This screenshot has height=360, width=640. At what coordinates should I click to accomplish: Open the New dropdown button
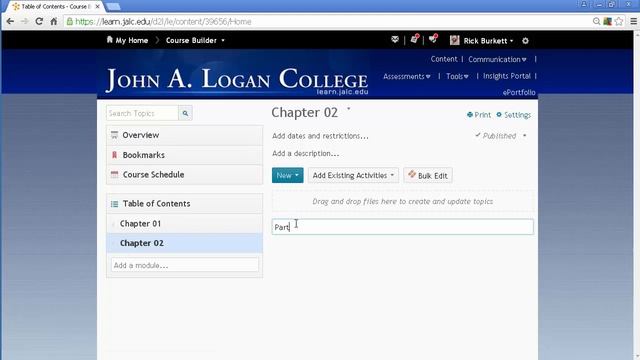[287, 176]
